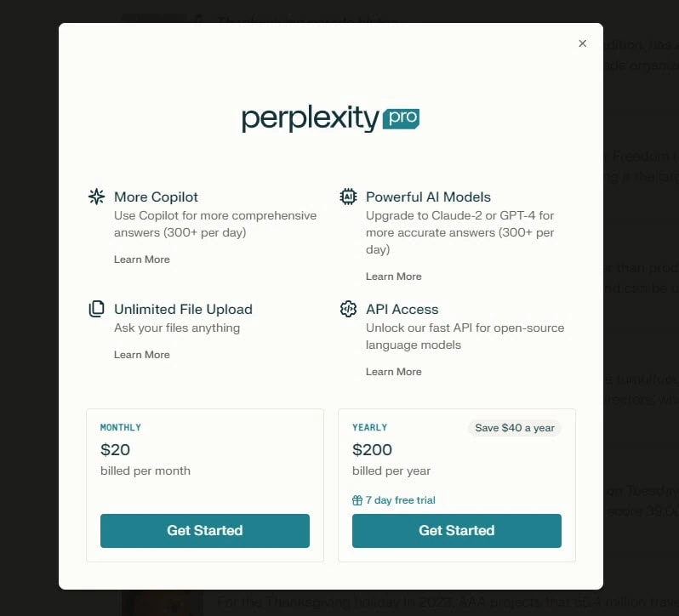The image size is (679, 616).
Task: Open Learn More under API Access
Action: point(394,372)
